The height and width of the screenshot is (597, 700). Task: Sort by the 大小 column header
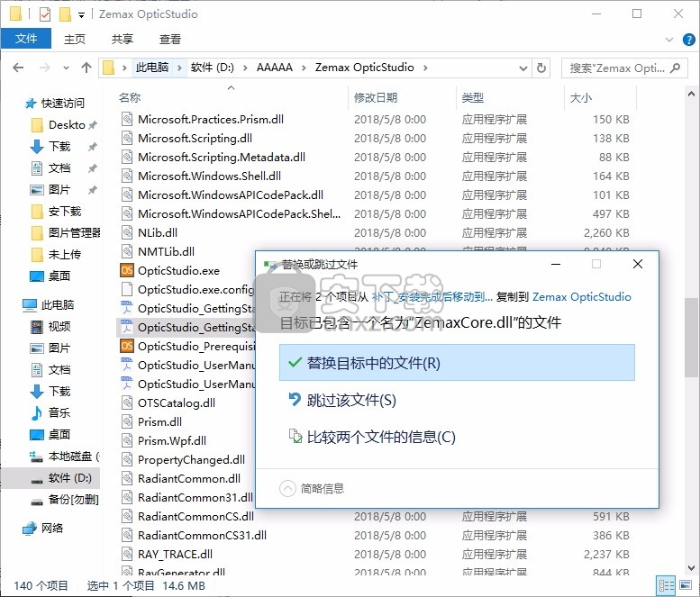click(581, 98)
